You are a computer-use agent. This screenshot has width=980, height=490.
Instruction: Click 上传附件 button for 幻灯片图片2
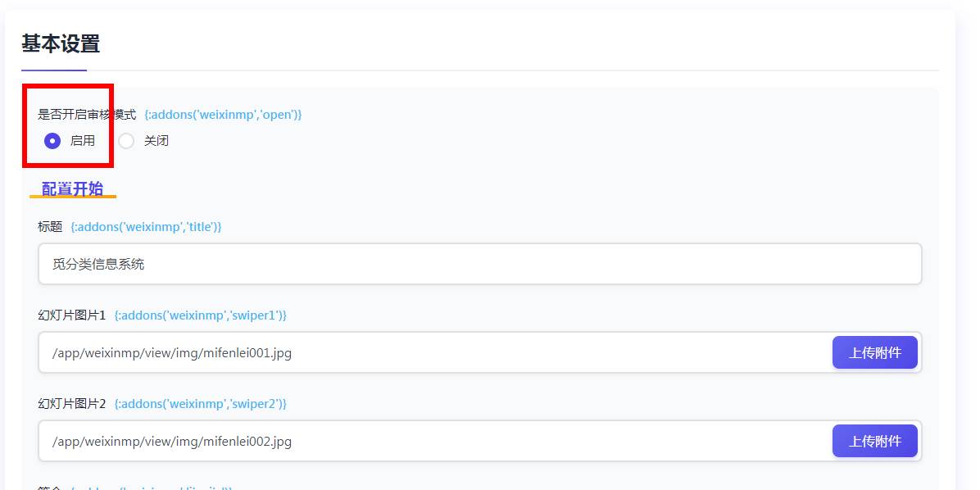click(x=874, y=441)
